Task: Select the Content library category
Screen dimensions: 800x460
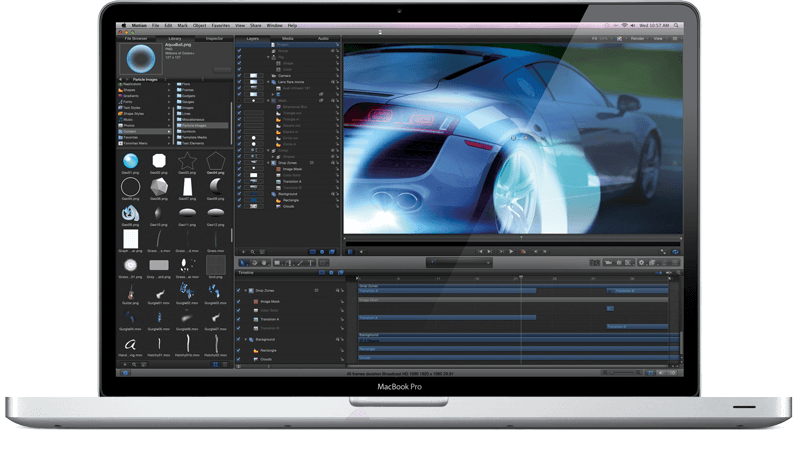Action: click(x=144, y=132)
